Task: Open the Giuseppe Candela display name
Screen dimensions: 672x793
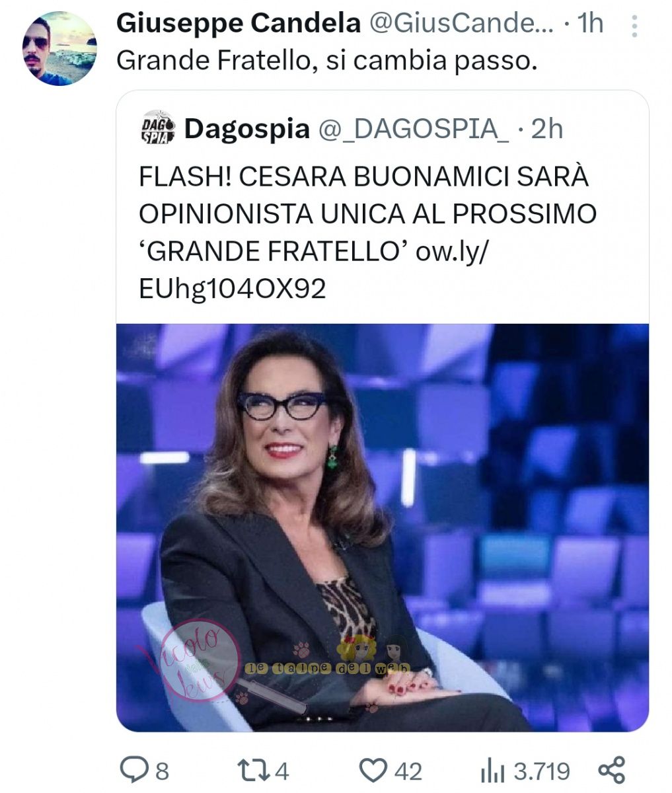Action: tap(239, 23)
